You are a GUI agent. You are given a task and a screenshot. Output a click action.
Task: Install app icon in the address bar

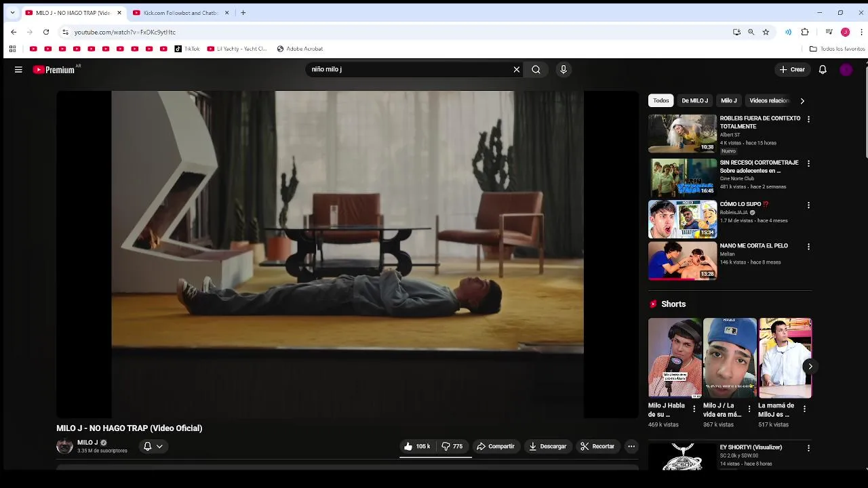tap(736, 32)
